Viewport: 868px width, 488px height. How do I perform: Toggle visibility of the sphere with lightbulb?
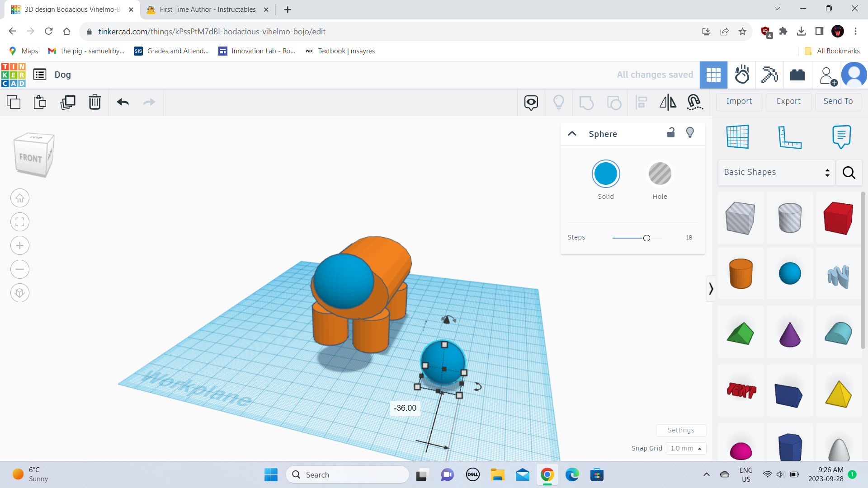pyautogui.click(x=690, y=132)
